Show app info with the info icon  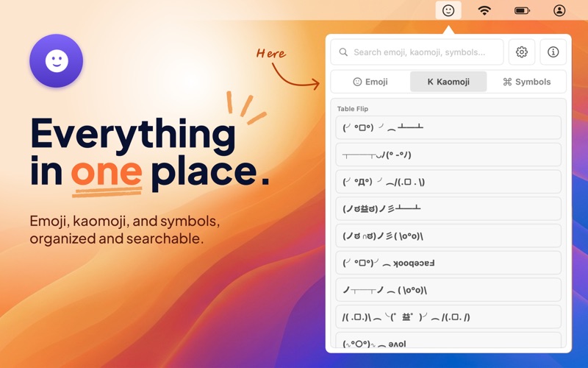click(553, 52)
